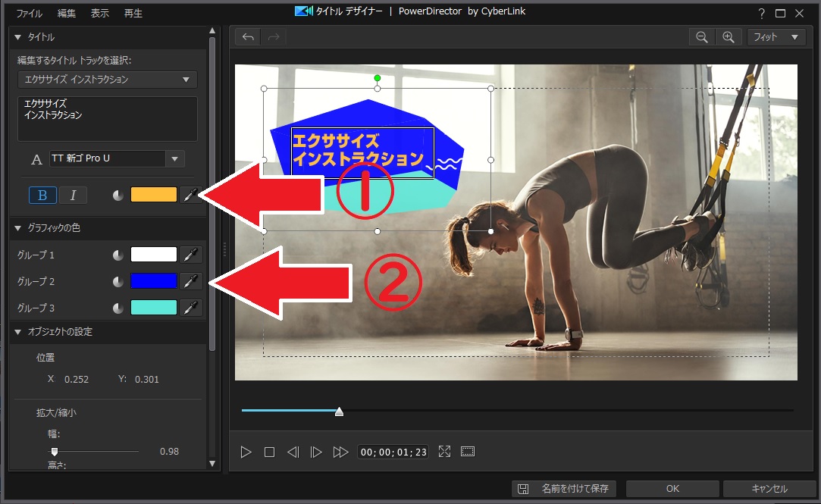821x504 pixels.
Task: Click the 幅 width slider handle
Action: [x=54, y=451]
